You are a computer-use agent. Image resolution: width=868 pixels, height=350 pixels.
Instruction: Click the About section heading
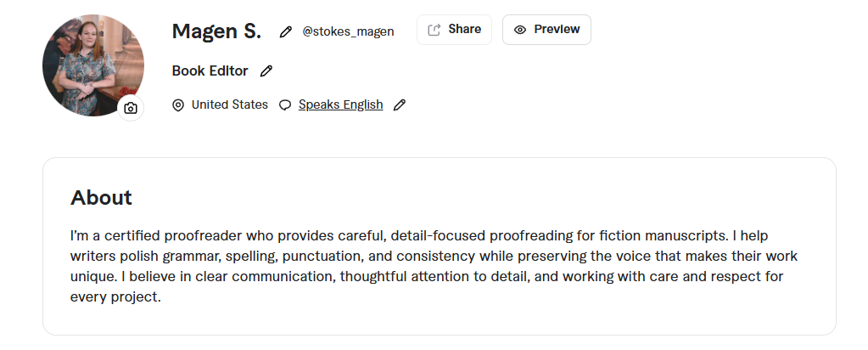(x=101, y=198)
